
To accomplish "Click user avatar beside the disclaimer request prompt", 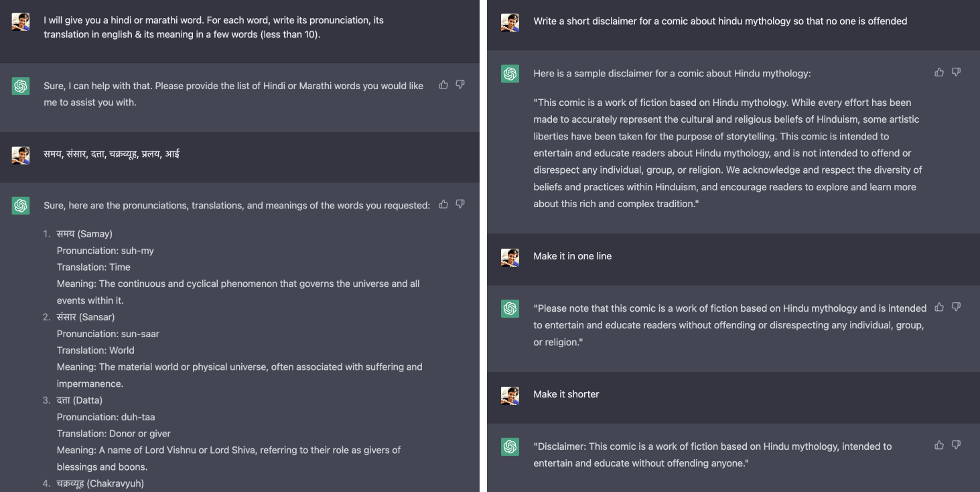I will tap(510, 23).
